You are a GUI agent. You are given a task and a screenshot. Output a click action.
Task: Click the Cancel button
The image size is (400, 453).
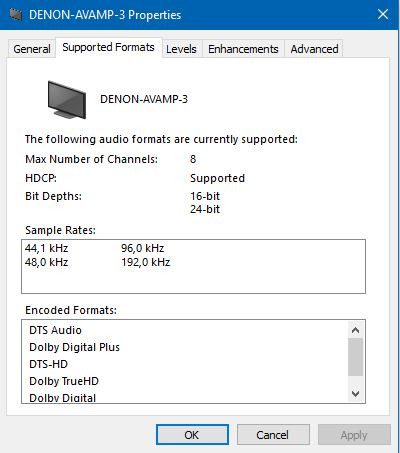pos(273,435)
